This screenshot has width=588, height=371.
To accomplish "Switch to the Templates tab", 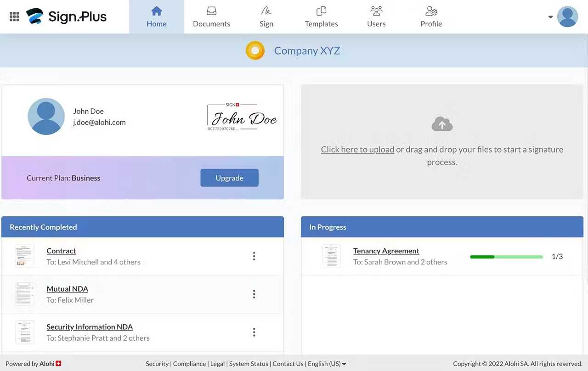I will pyautogui.click(x=321, y=17).
